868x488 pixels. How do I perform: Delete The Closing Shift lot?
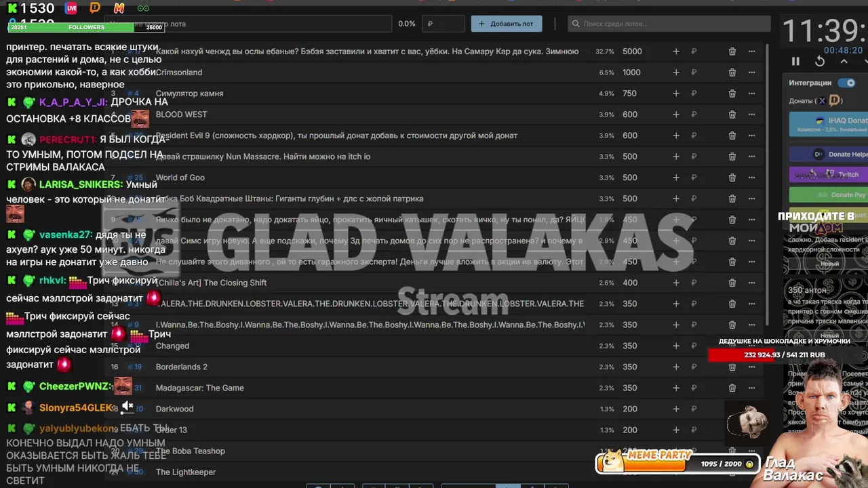(732, 283)
